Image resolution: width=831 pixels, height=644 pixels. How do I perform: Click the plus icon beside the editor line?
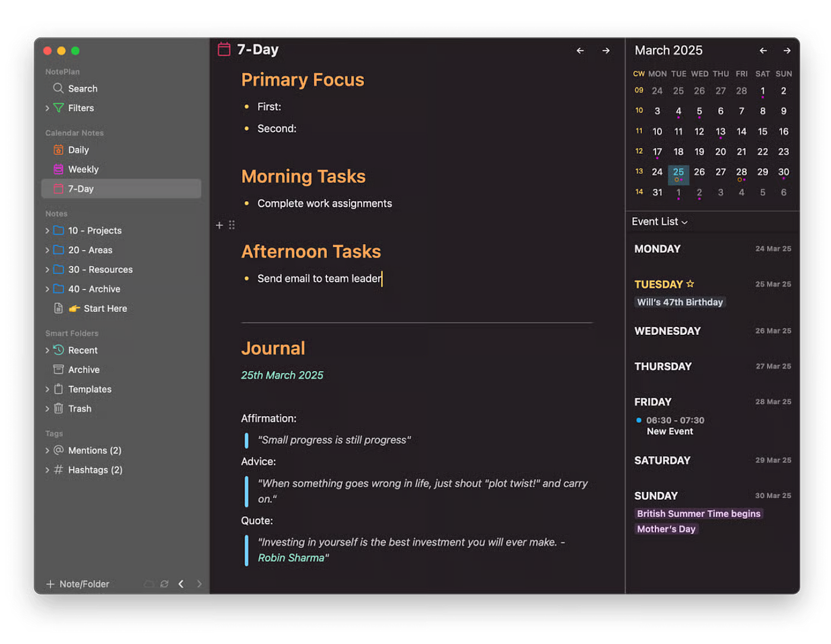[220, 225]
